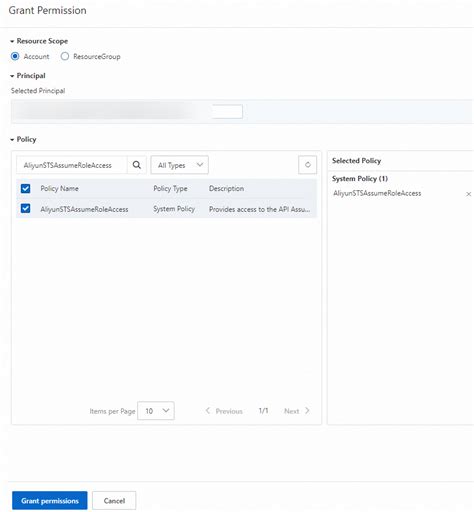The width and height of the screenshot is (474, 512).
Task: Open the All Types dropdown
Action: [x=180, y=165]
